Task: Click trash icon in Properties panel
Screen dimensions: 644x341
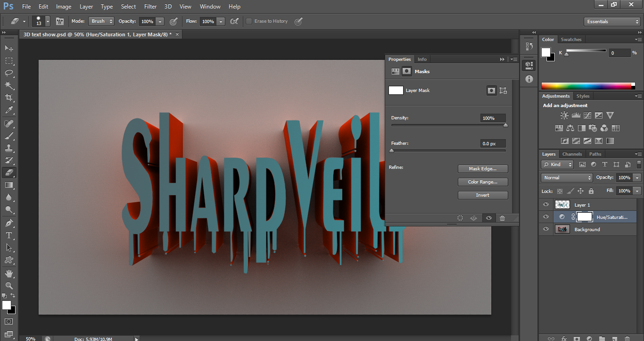Action: tap(502, 218)
